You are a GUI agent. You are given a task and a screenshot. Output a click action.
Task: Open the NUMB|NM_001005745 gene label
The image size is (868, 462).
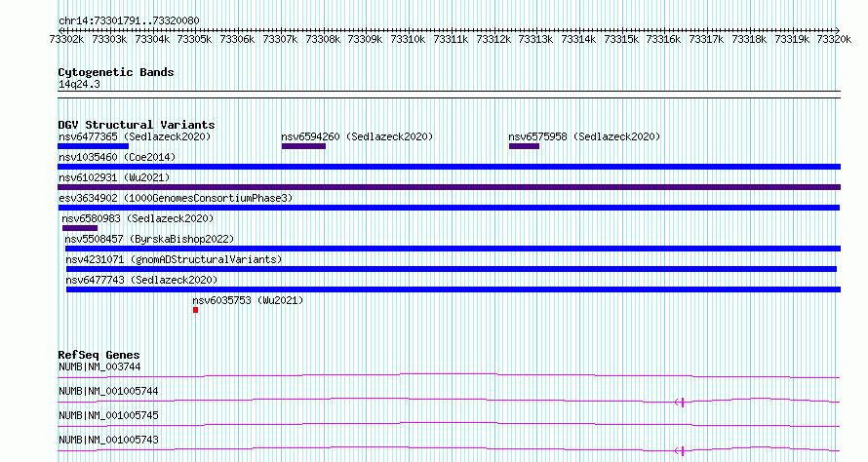[108, 415]
